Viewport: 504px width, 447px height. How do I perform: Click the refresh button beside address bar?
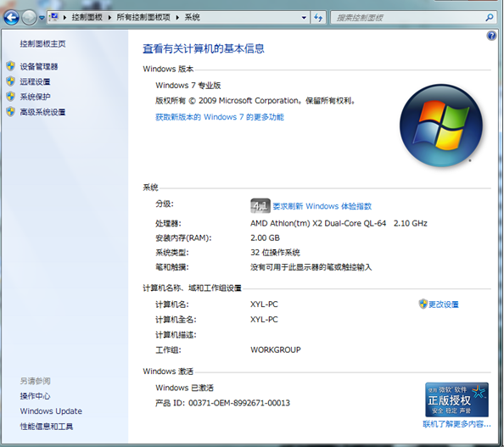(x=318, y=18)
